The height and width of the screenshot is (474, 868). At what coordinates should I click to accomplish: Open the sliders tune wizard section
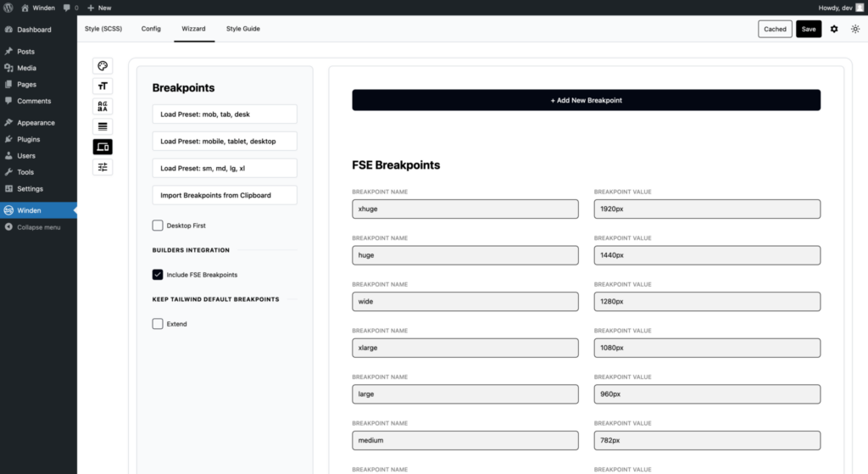pos(103,167)
